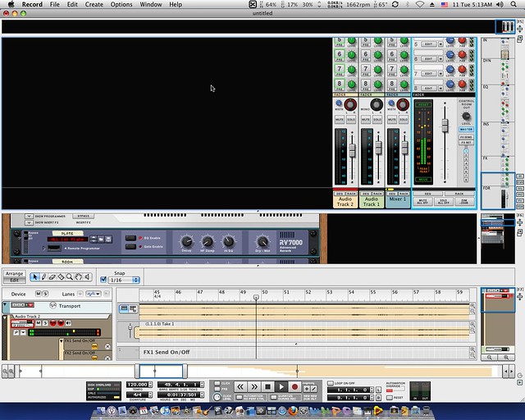The width and height of the screenshot is (525, 420).
Task: Go to left locator L button
Action: point(378,390)
